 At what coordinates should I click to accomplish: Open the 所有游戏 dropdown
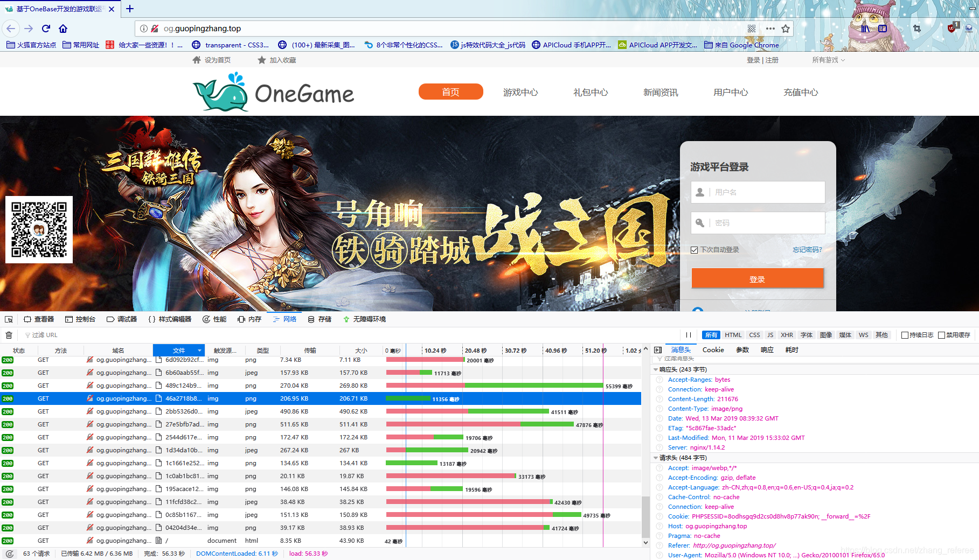click(829, 60)
